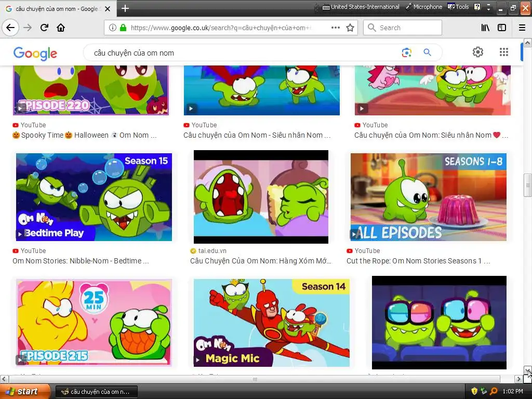
Task: Open the Episode 215 25 min thumbnail
Action: [x=94, y=322]
